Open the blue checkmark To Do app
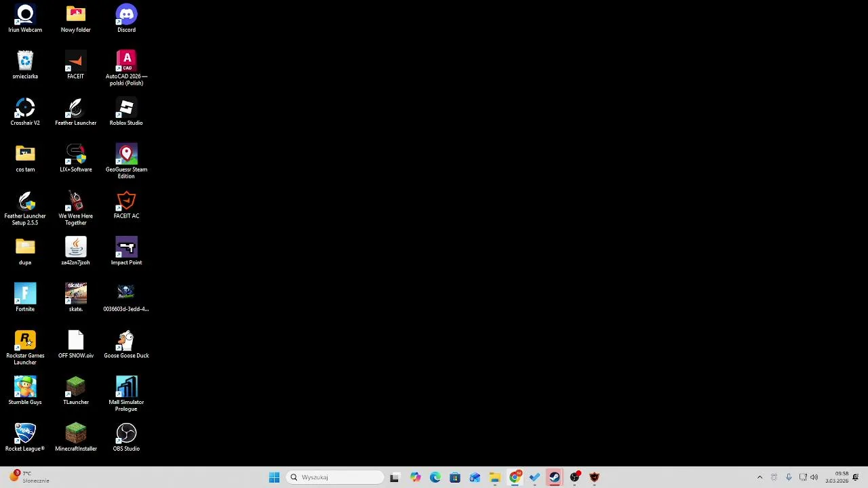This screenshot has height=488, width=868. tap(534, 477)
